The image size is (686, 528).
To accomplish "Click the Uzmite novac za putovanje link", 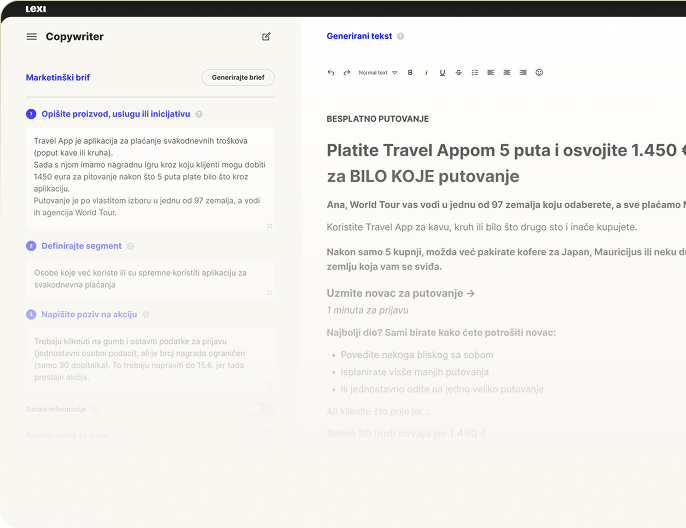I will tap(400, 293).
